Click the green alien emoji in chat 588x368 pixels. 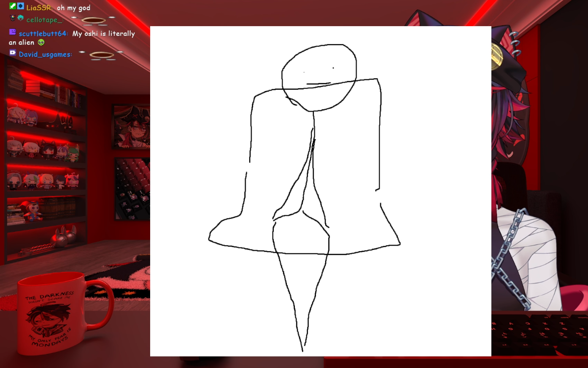tap(41, 42)
